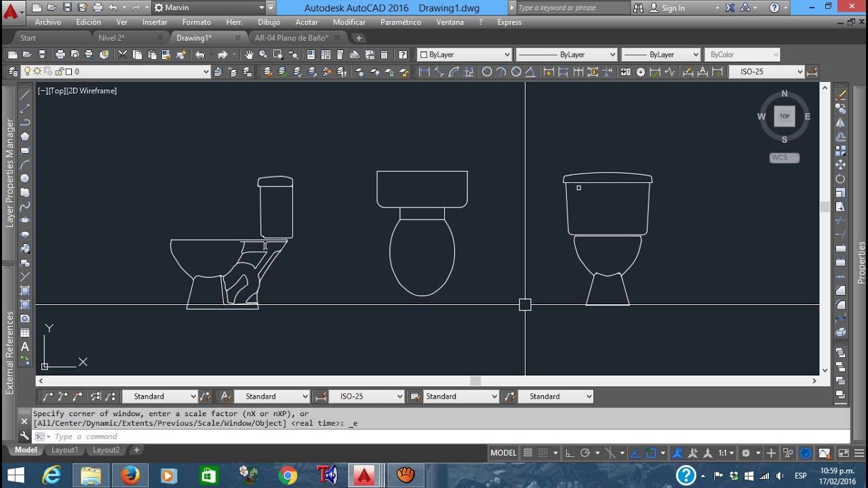Open Firefox from the Windows taskbar
Viewport: 868px width, 488px height.
point(130,476)
